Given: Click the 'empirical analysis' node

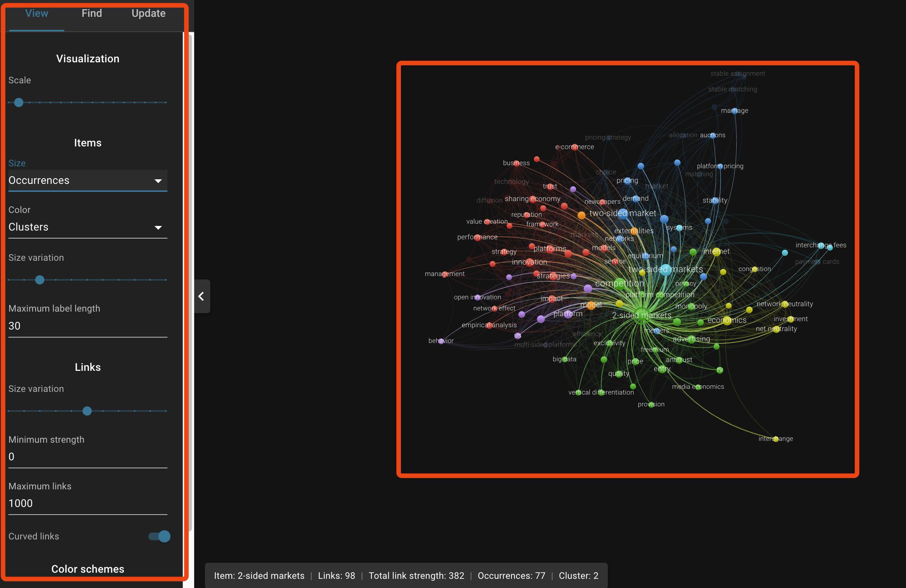Looking at the screenshot, I should coord(489,325).
